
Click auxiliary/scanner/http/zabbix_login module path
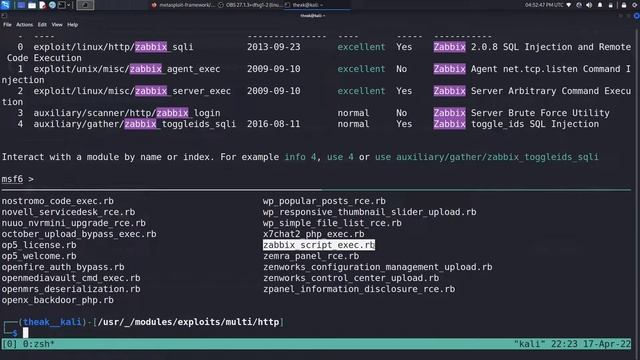point(127,113)
